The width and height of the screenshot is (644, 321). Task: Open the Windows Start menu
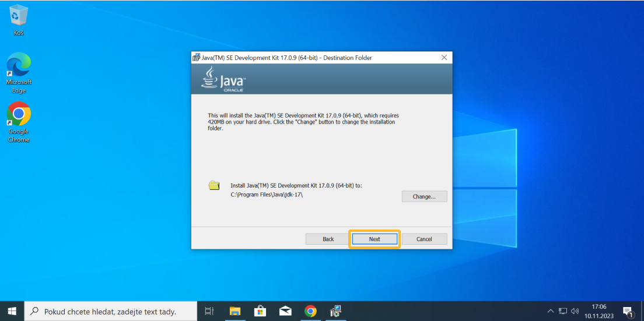pos(12,311)
